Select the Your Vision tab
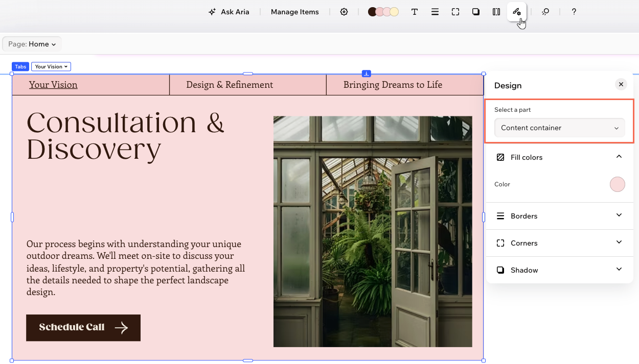639x364 pixels. coord(90,85)
